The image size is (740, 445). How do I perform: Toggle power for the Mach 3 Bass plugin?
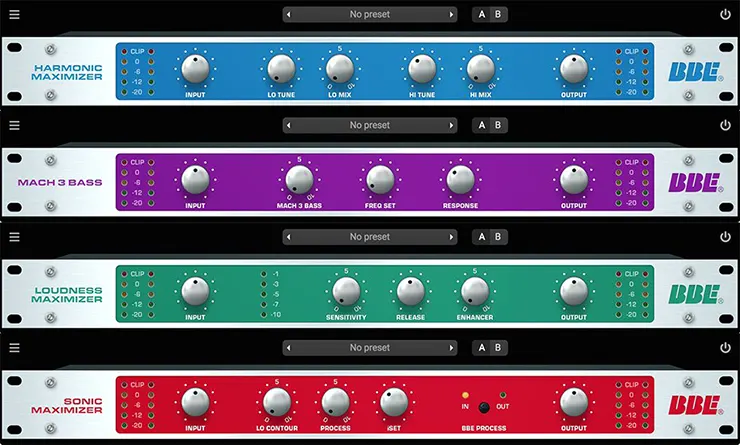tap(725, 126)
